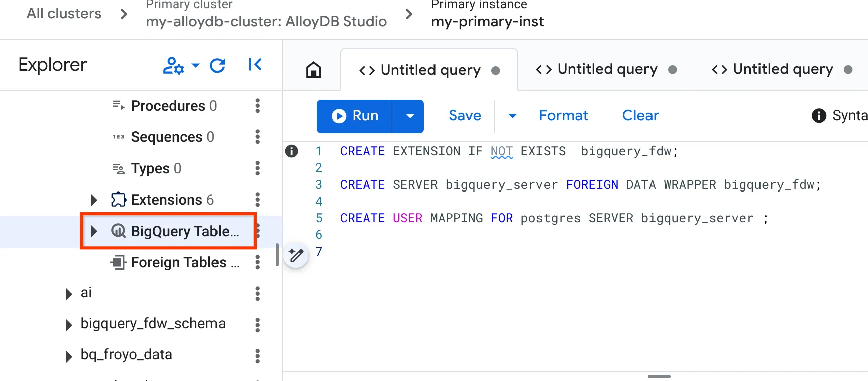Collapse the Explorer panel

255,65
